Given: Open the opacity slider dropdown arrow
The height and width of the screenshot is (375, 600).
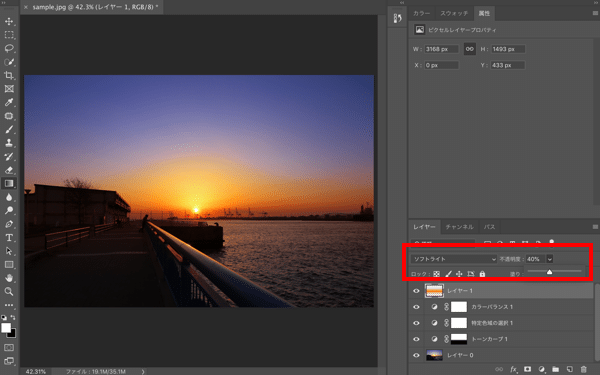Looking at the screenshot, I should [550, 259].
